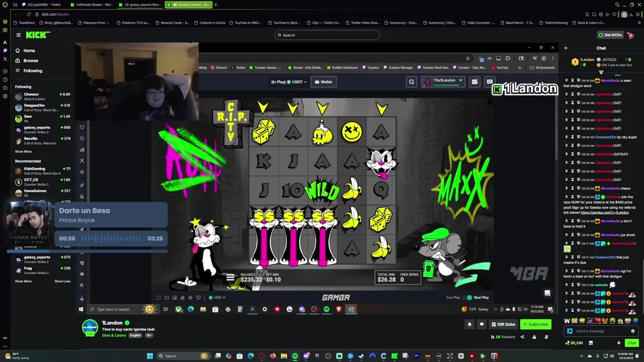Open the Collector's Cache bookmark
The width and height of the screenshot is (644, 362).
[x=210, y=23]
